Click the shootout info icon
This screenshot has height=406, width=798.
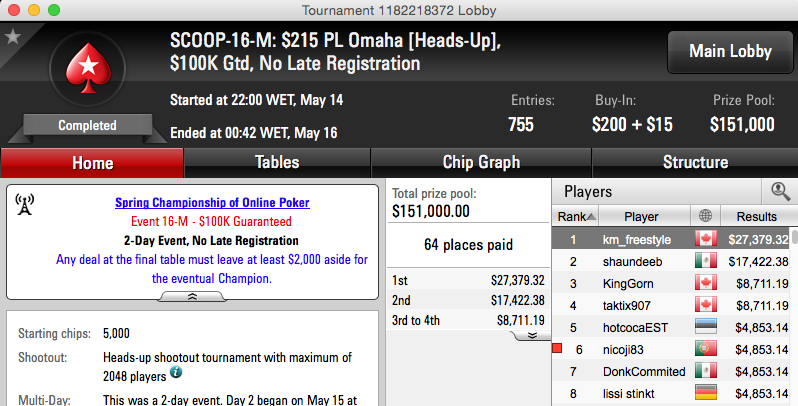(x=176, y=372)
